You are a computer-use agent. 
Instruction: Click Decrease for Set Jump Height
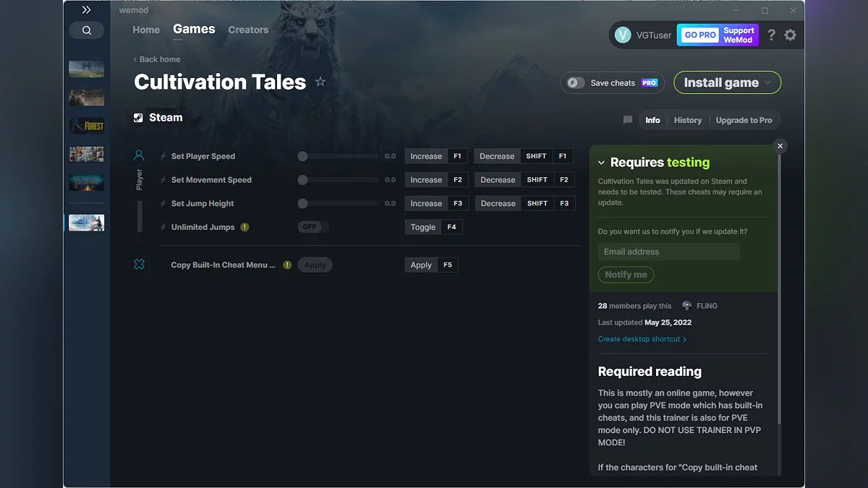point(497,204)
